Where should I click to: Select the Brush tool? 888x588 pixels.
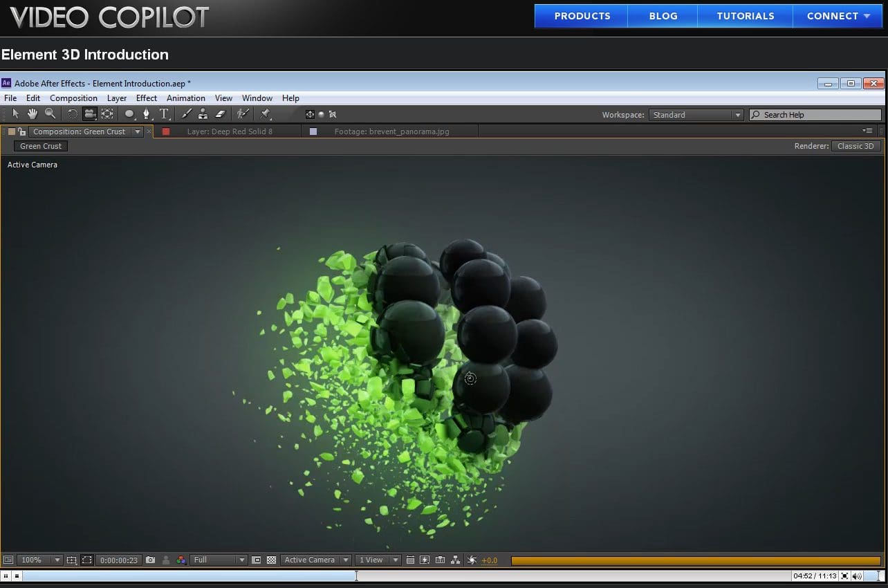(x=186, y=114)
